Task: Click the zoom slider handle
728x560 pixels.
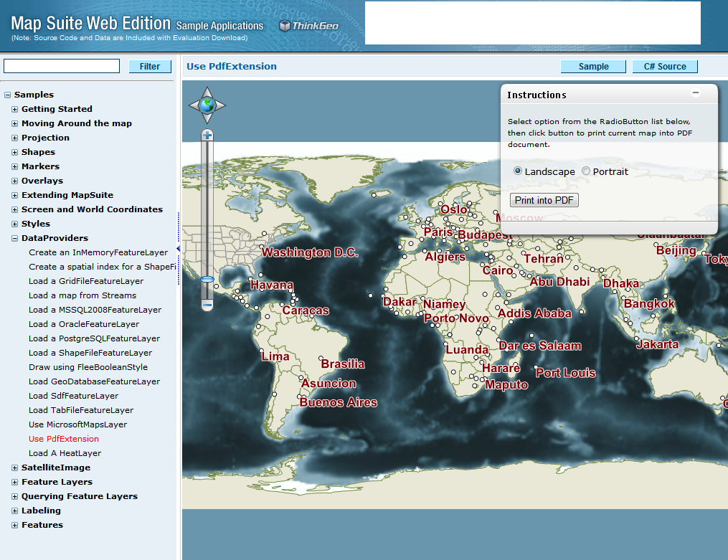Action: click(207, 280)
